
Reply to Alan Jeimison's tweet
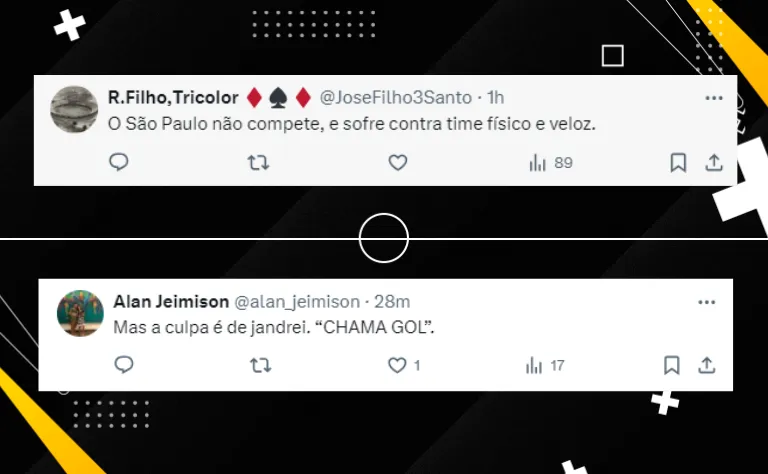123,365
